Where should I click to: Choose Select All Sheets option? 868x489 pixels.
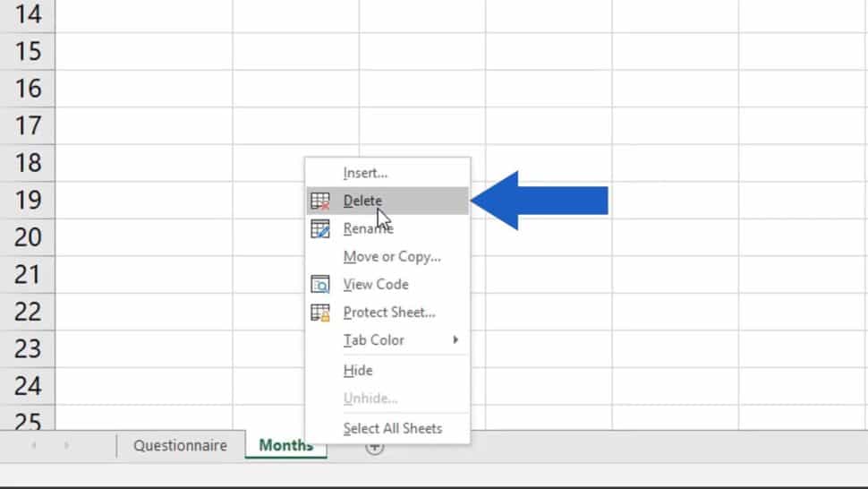[x=387, y=428]
